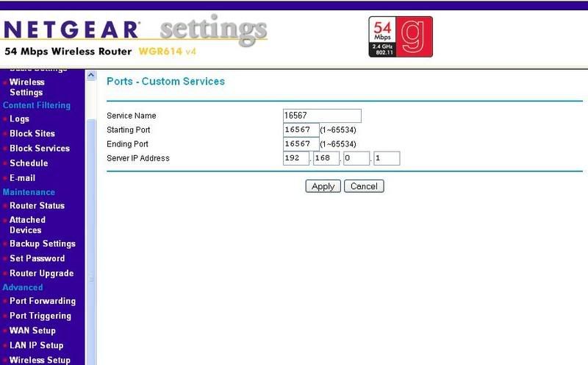The height and width of the screenshot is (365, 588).
Task: Open the Schedule page
Action: click(x=29, y=163)
